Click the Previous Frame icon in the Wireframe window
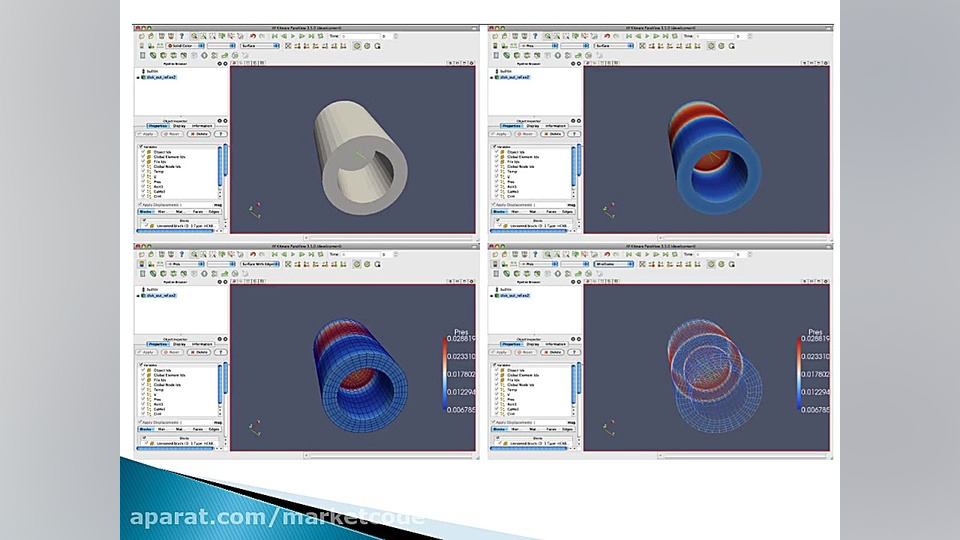 (637, 254)
